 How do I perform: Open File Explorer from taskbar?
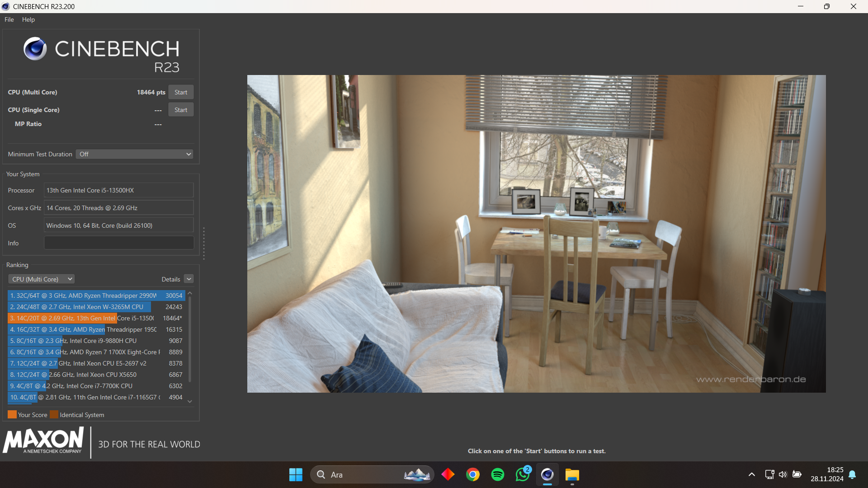tap(572, 474)
